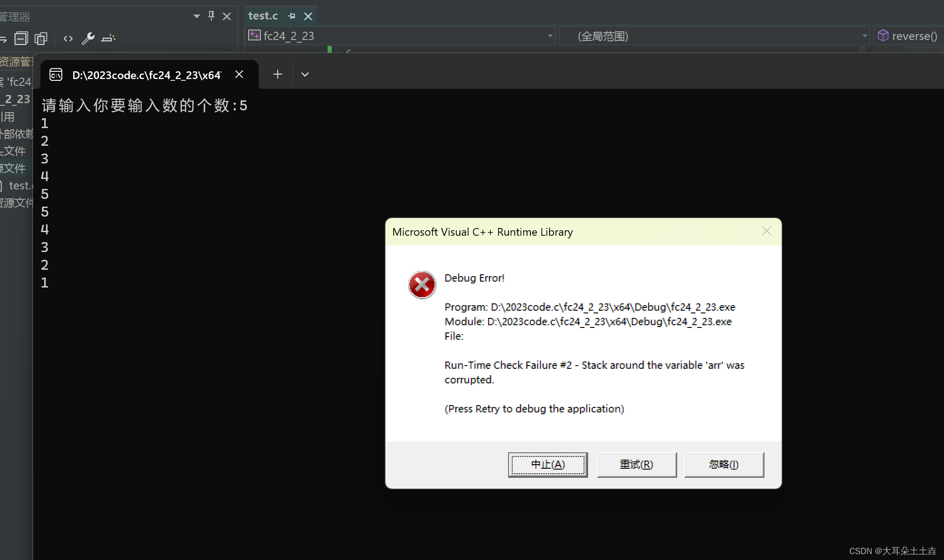
Task: Select 资源文件 folder in Solution Explorer
Action: [16, 203]
